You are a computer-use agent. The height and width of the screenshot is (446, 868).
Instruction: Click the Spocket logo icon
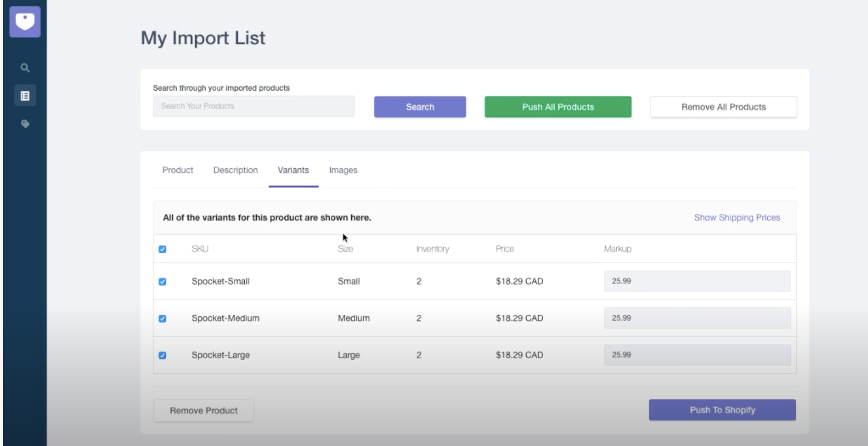(x=25, y=22)
